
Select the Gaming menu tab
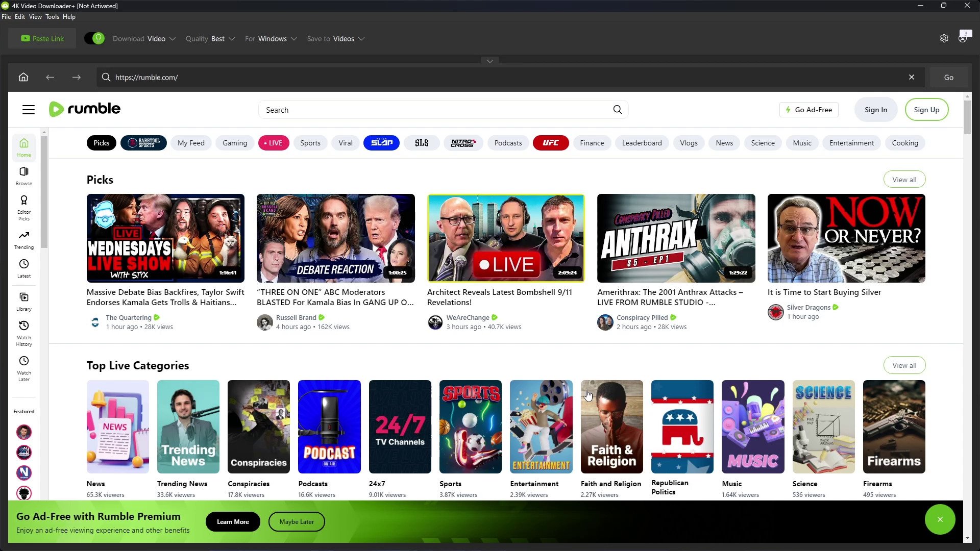click(x=234, y=143)
